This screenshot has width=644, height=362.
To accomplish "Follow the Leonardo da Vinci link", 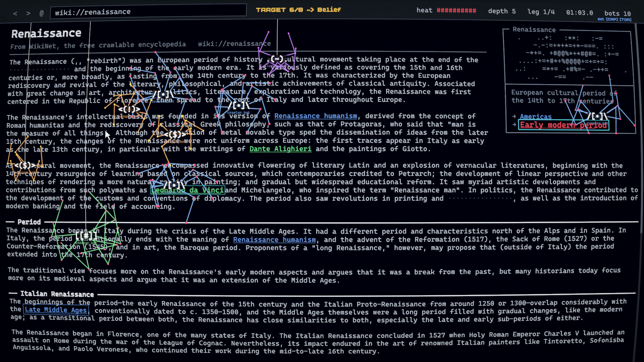I will click(x=187, y=190).
